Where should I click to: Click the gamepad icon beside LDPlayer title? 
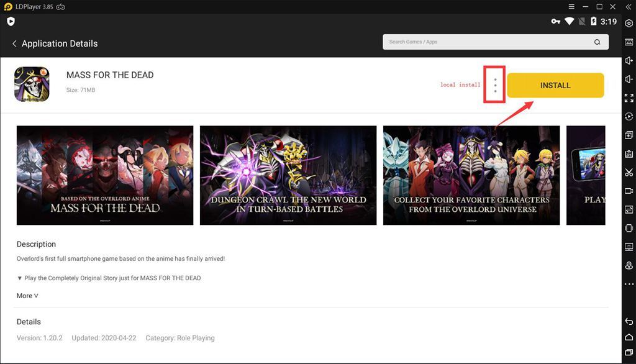point(61,7)
